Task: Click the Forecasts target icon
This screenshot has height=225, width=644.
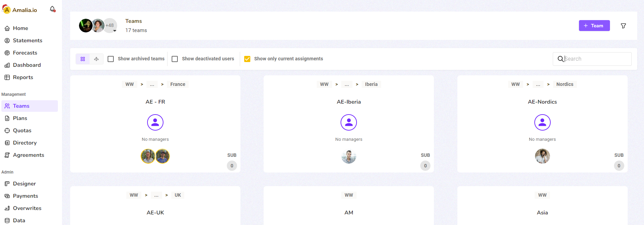Action: [7, 53]
